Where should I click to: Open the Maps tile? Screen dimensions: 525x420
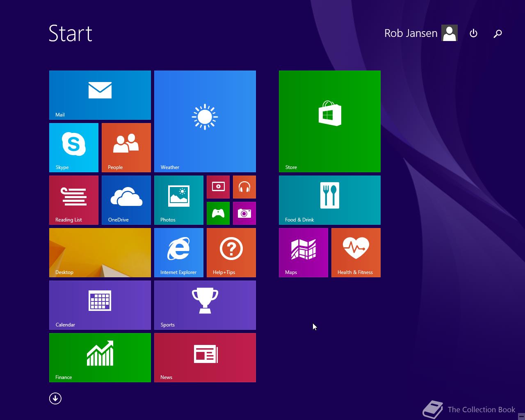304,253
